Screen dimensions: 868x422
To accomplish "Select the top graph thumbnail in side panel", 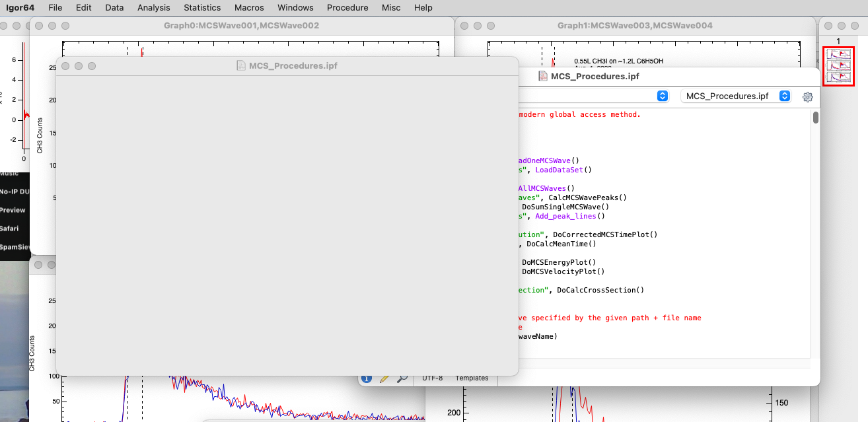I will [x=839, y=55].
